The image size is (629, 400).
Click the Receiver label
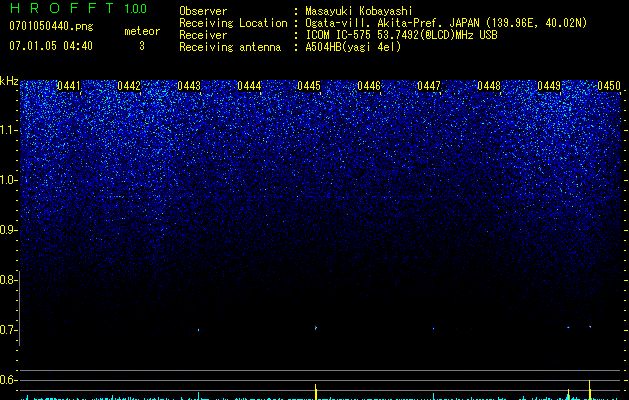(x=203, y=35)
